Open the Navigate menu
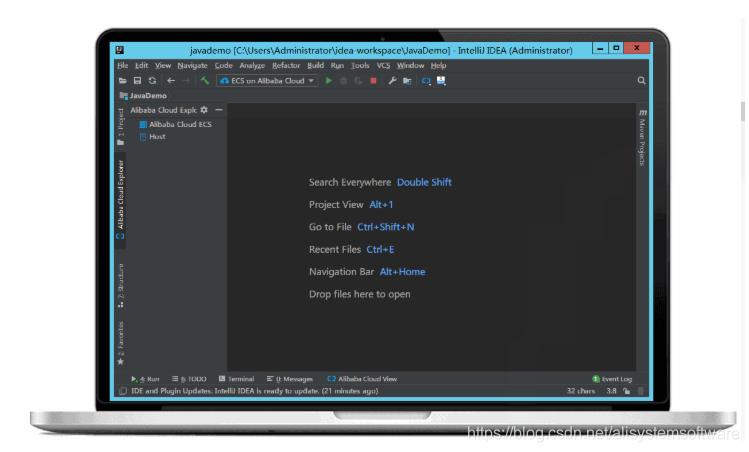 pos(193,65)
